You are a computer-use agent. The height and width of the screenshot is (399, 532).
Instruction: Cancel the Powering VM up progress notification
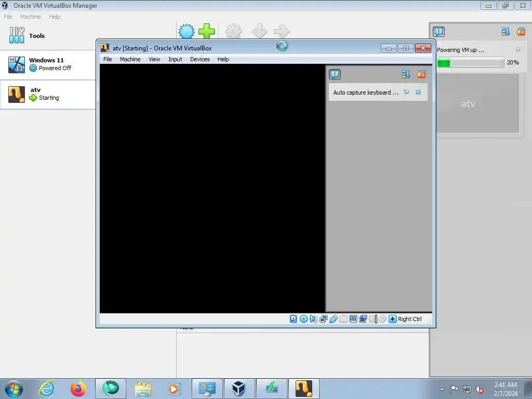[x=518, y=49]
